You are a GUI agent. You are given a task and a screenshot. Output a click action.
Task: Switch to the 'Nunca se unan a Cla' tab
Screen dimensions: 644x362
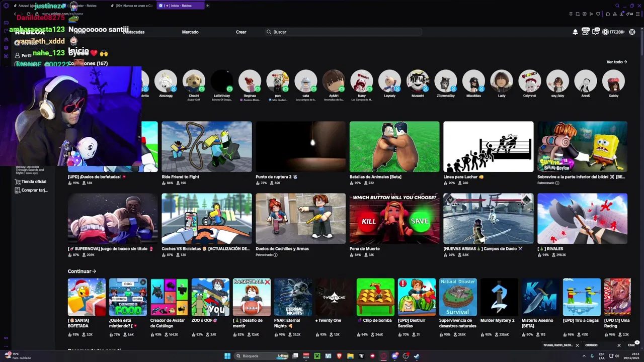click(x=133, y=6)
